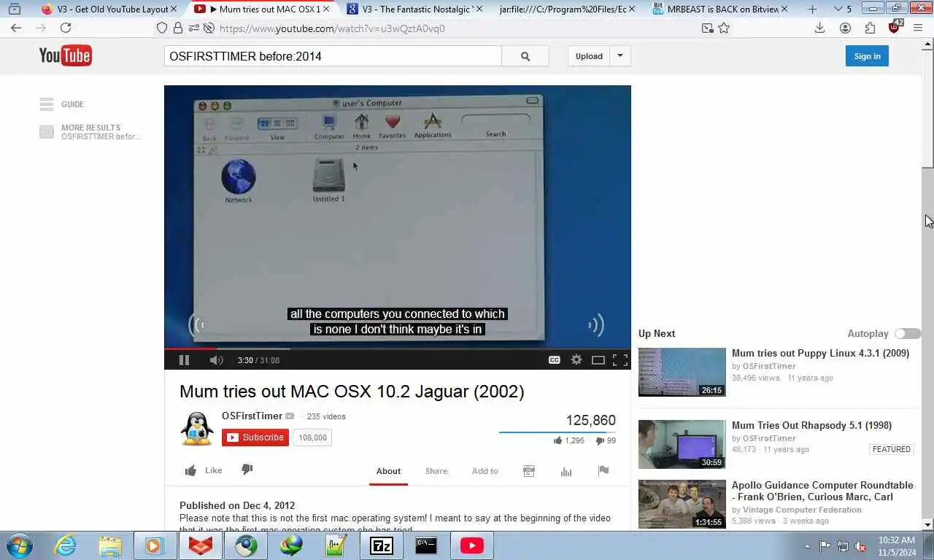Viewport: 934px width, 560px height.
Task: Open Firefox account icon
Action: click(x=845, y=28)
